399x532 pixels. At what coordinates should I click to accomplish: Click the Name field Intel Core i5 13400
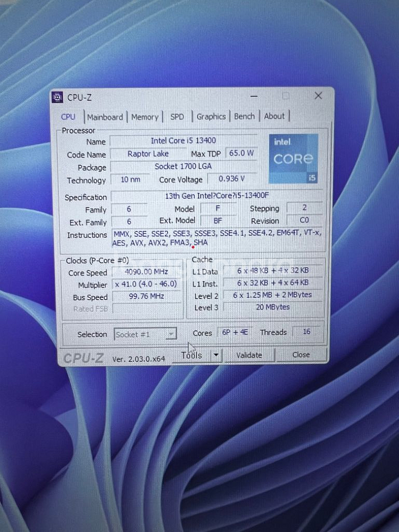(183, 140)
